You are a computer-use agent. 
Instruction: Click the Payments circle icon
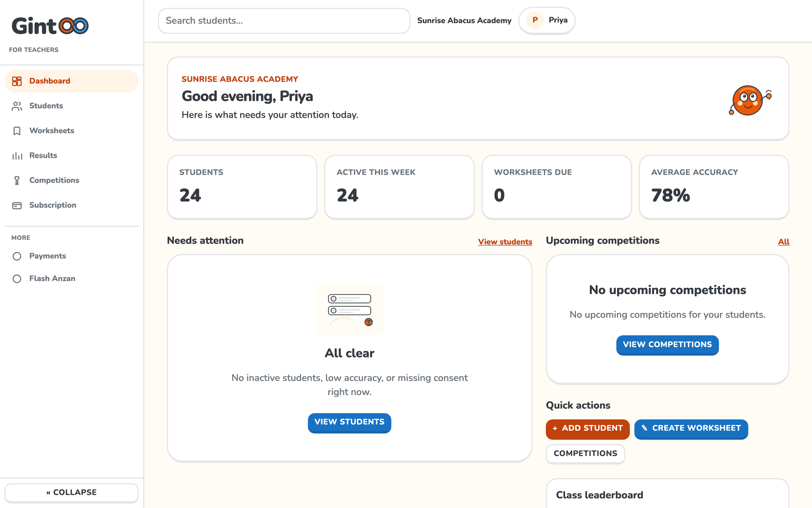[x=17, y=256]
